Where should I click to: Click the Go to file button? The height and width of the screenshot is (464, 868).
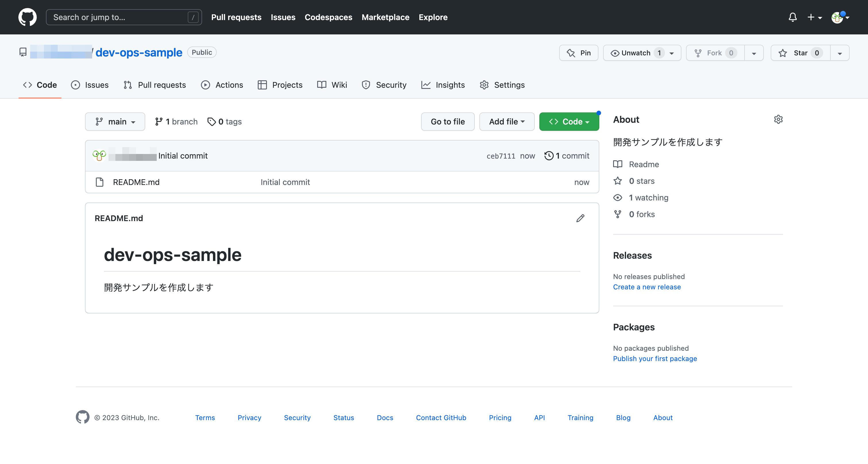pos(447,122)
